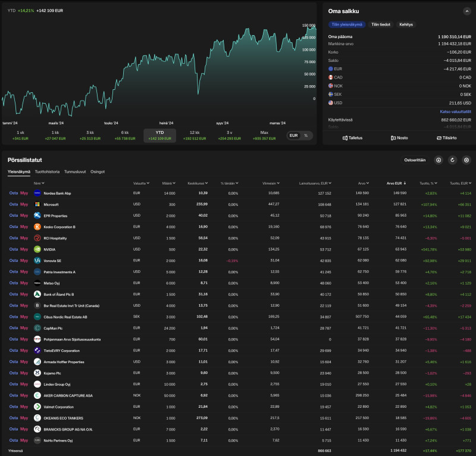476x456 pixels.
Task: Click the Bank of Åland logo
Action: [x=37, y=294]
